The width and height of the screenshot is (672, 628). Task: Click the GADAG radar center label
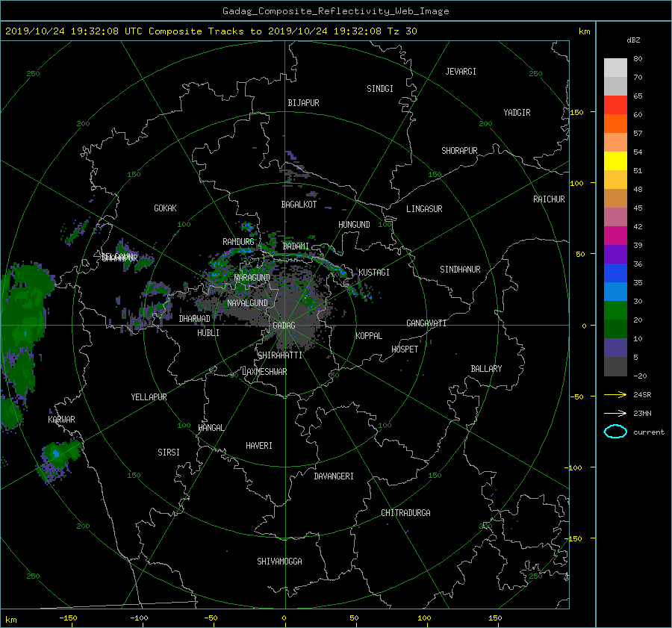click(x=284, y=326)
